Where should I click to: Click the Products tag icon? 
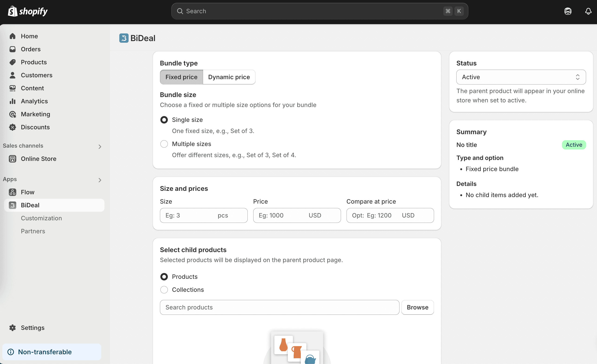coord(13,62)
